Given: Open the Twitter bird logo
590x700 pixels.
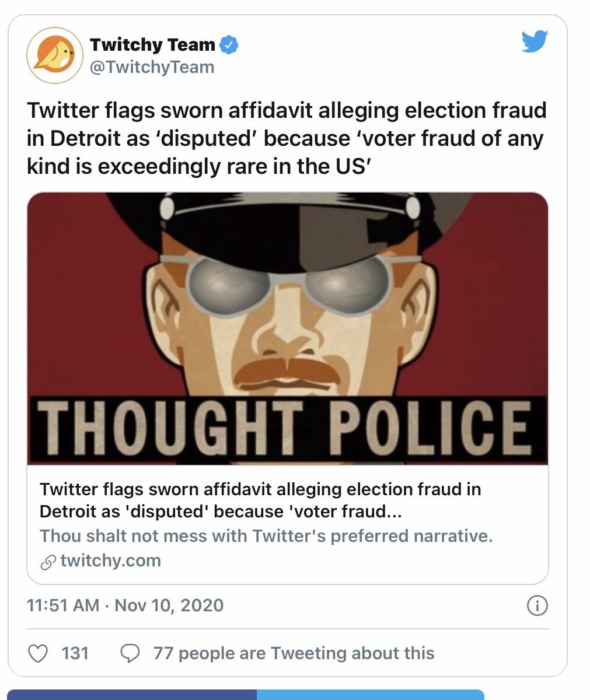Looking at the screenshot, I should pos(535,41).
